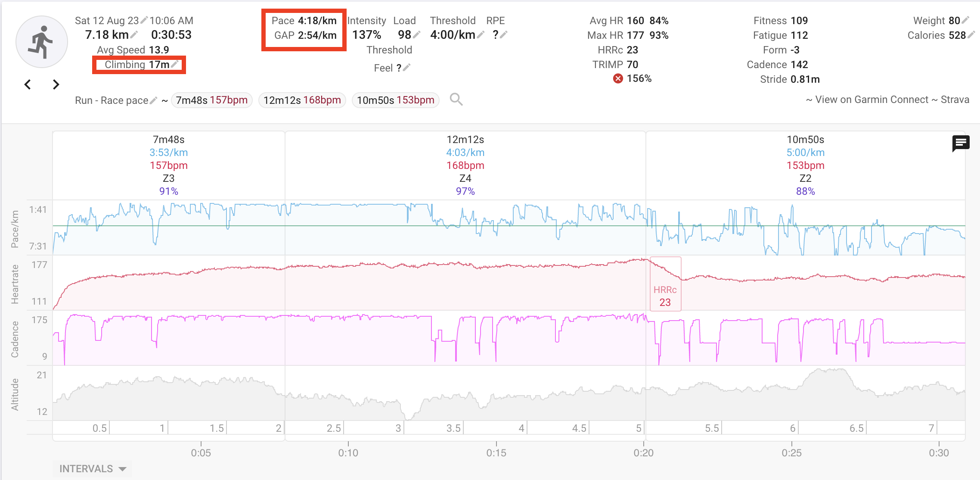This screenshot has height=480, width=980.
Task: Click the Cadence 142 value
Action: [x=799, y=64]
